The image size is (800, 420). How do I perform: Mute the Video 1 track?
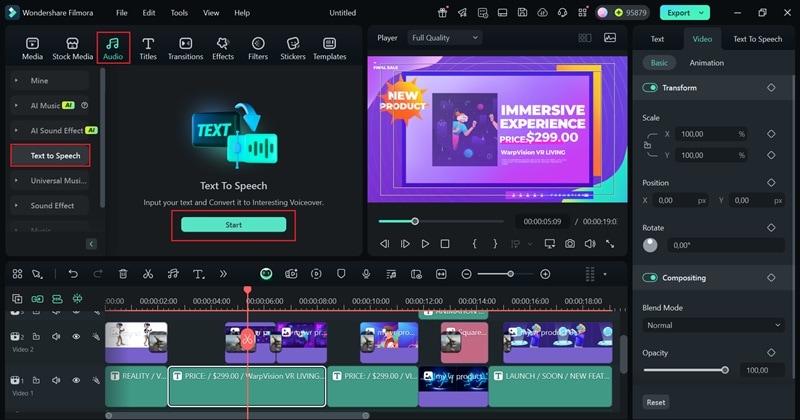click(56, 380)
